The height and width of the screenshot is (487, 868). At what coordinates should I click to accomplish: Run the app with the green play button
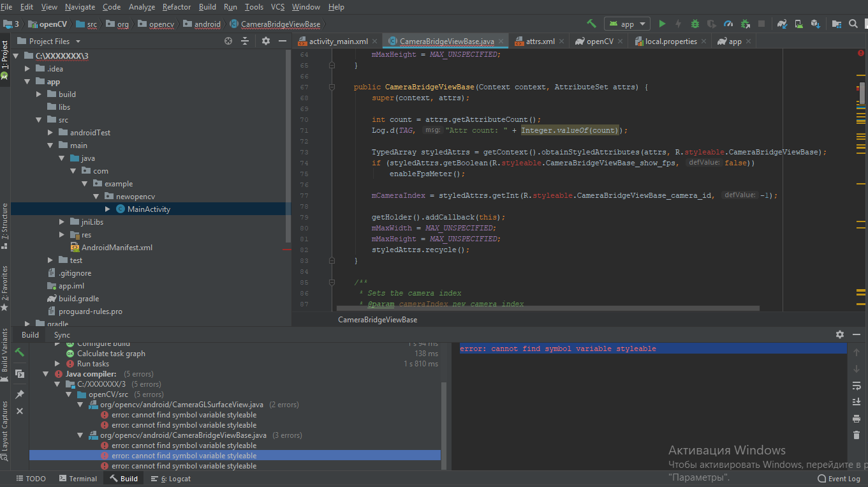tap(662, 24)
